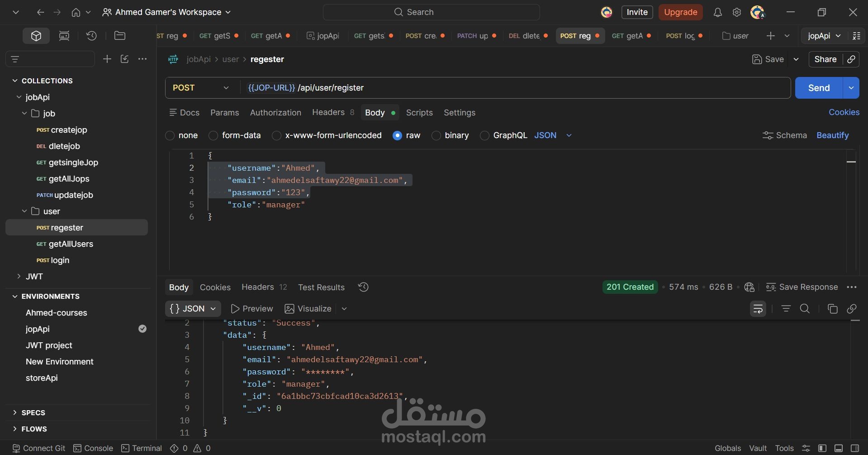
Task: Click the Send button
Action: 819,88
